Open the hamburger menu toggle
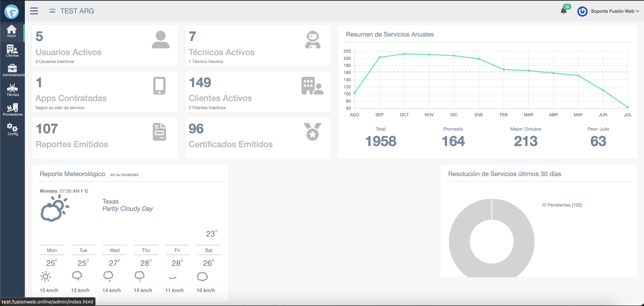Image resolution: width=644 pixels, height=306 pixels. (x=34, y=11)
